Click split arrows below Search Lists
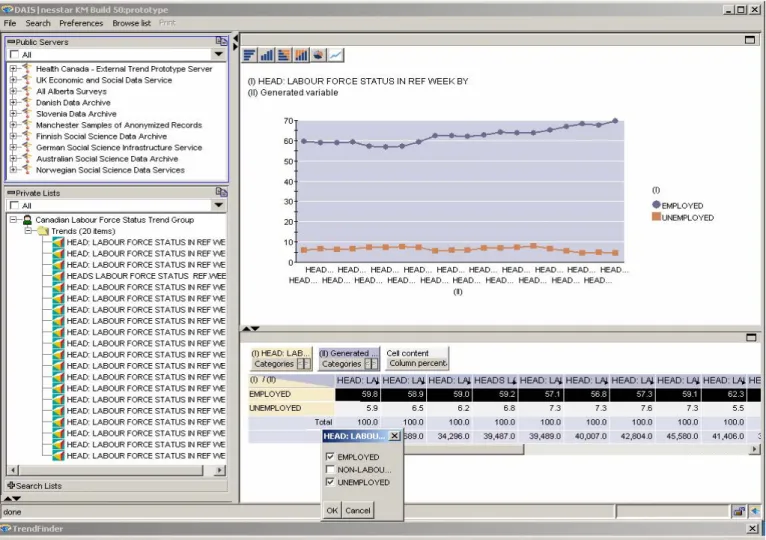 click(x=12, y=498)
